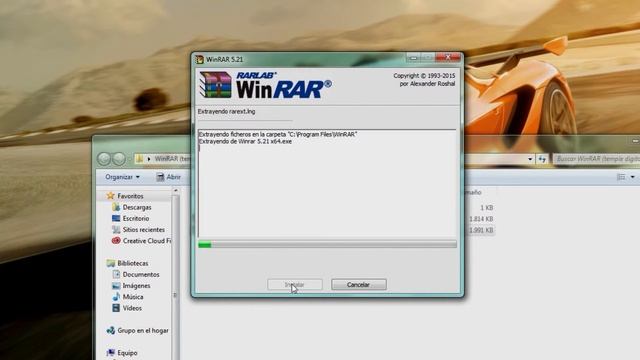The height and width of the screenshot is (360, 640).
Task: Select Bibliotecas in Explorer sidebar
Action: click(x=133, y=263)
